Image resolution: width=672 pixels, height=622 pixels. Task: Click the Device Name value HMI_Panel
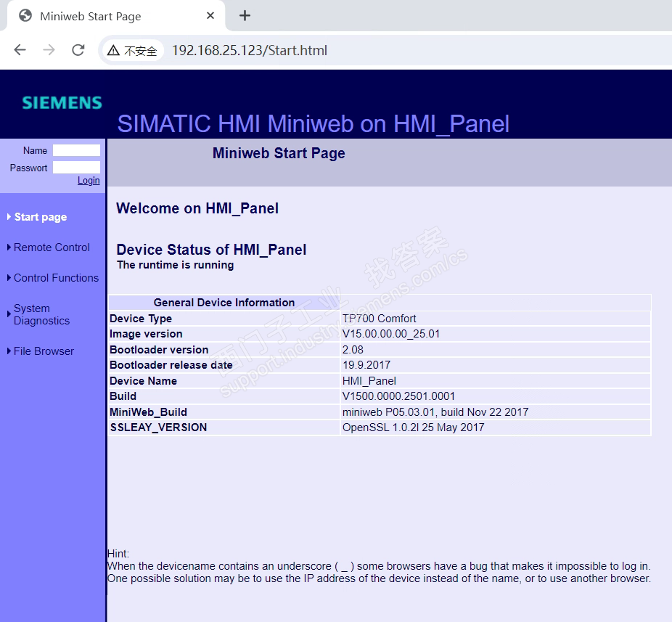pyautogui.click(x=369, y=381)
